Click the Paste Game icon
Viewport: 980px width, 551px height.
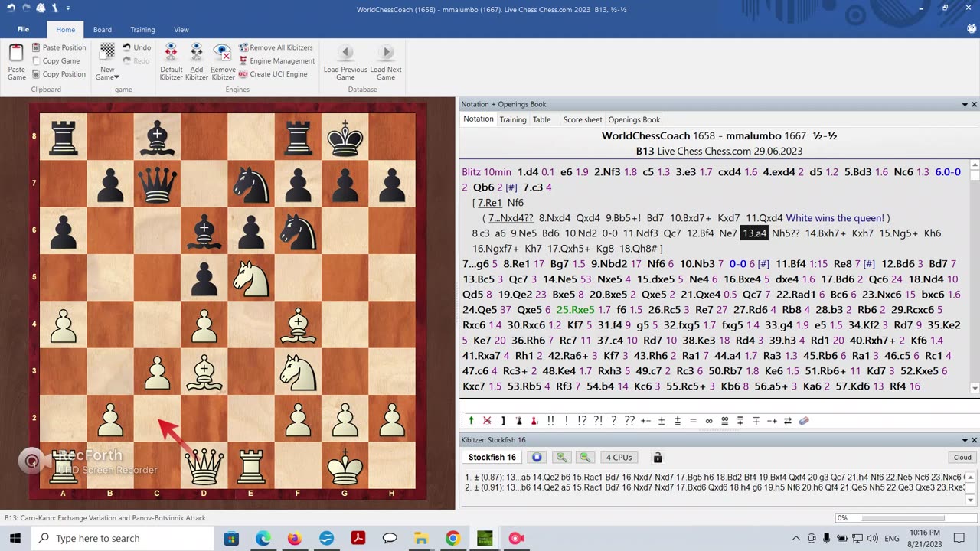[x=16, y=61]
